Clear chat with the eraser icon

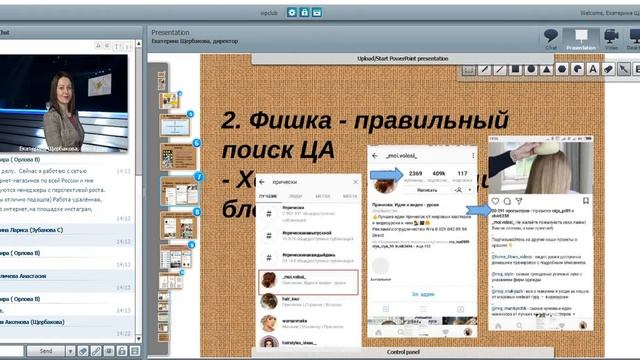coord(83,351)
